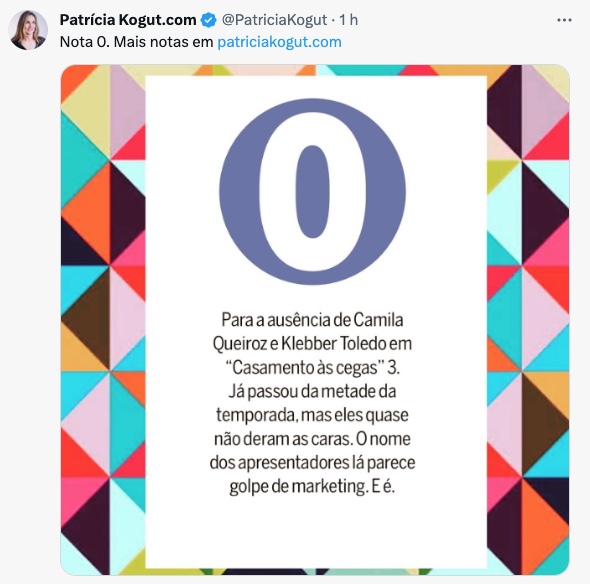Click the "golpe de marketing. E é." line
The width and height of the screenshot is (590, 584).
[312, 487]
